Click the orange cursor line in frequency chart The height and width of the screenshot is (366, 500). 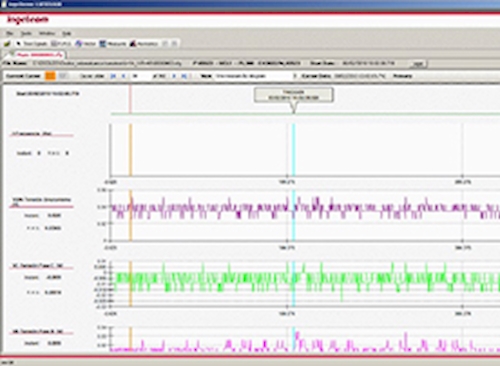tap(131, 150)
